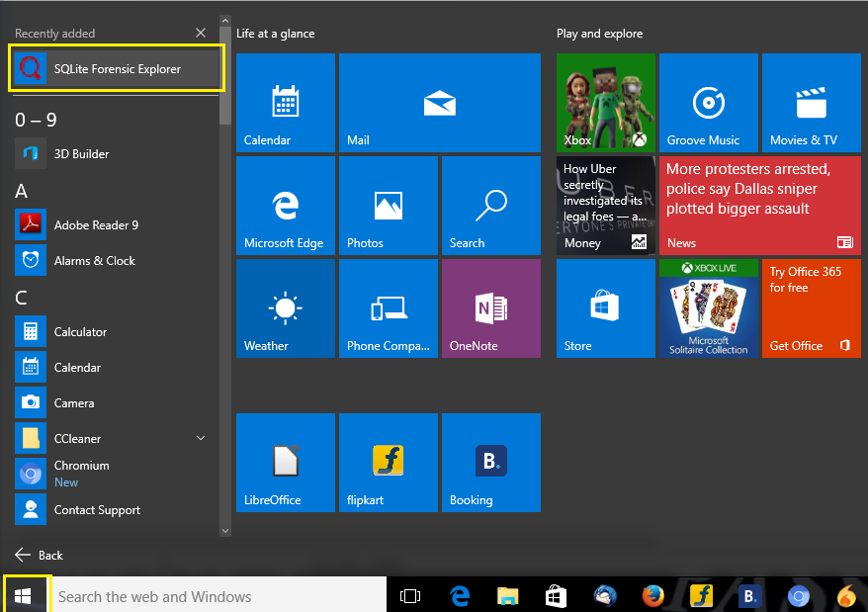Open the Groove Music tile
This screenshot has width=868, height=612.
(709, 103)
